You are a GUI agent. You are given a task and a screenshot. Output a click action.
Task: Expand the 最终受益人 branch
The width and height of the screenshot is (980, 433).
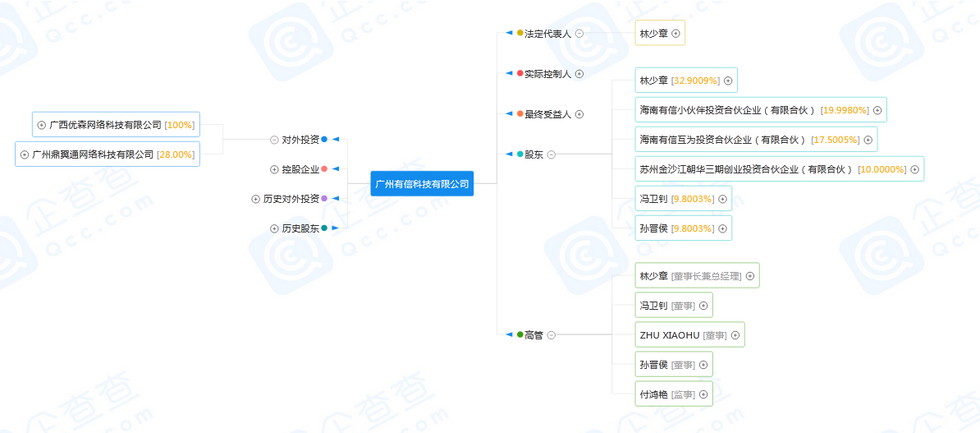(x=579, y=114)
